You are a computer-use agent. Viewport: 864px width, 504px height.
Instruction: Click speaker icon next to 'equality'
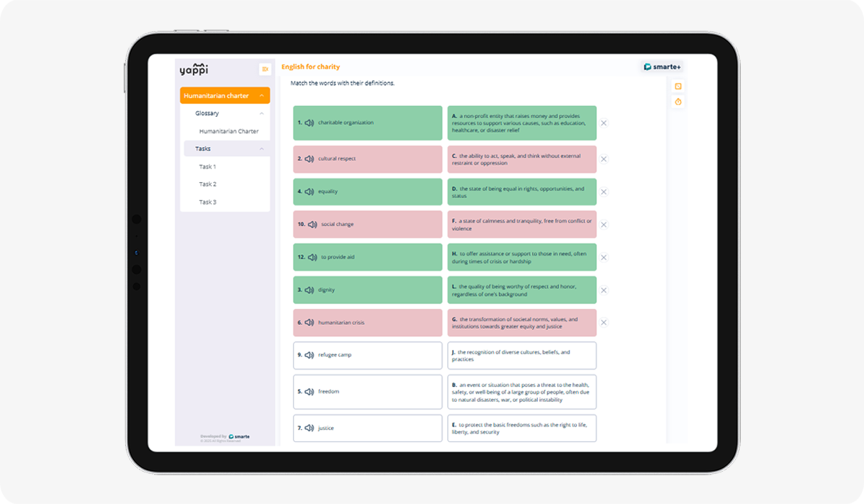click(309, 192)
